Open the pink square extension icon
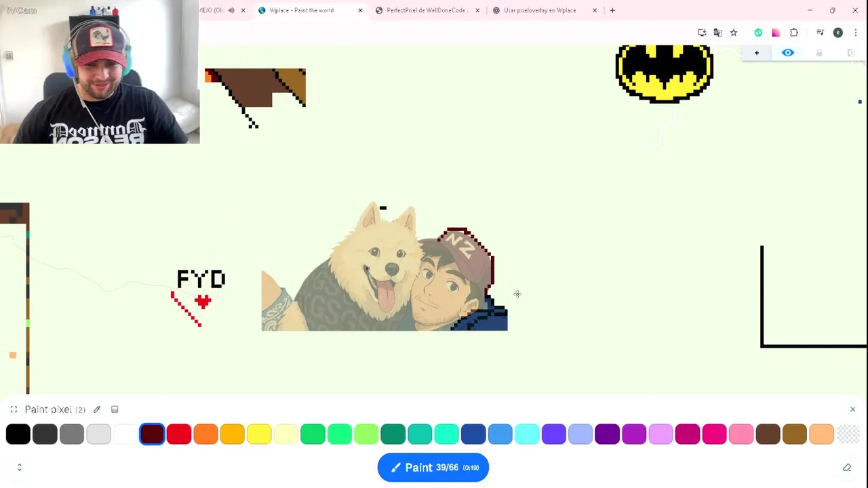 click(x=776, y=33)
